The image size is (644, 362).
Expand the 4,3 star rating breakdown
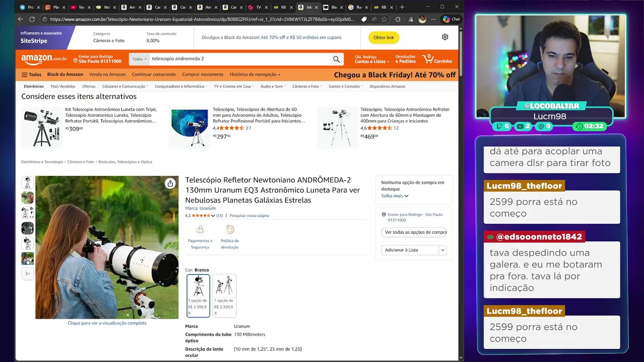[x=213, y=216]
